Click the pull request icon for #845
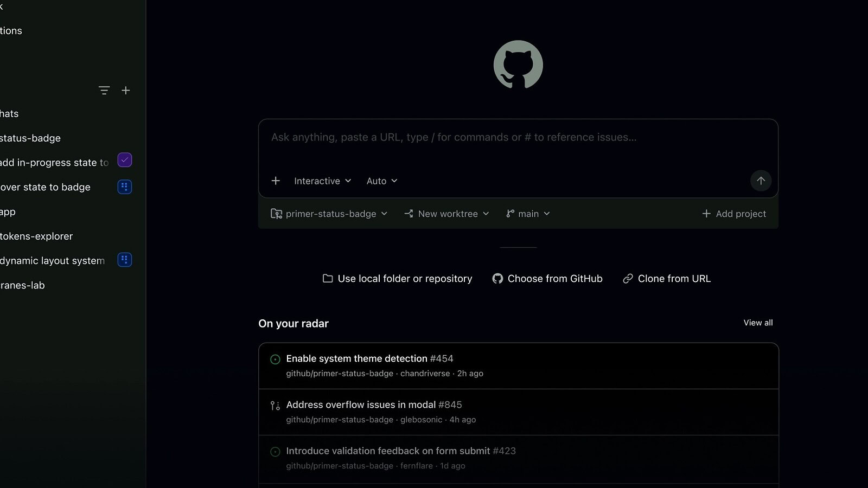 click(275, 405)
